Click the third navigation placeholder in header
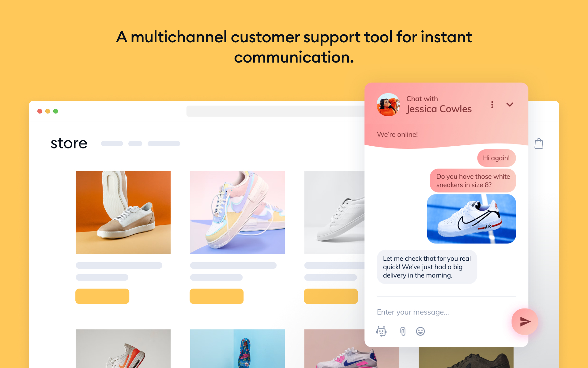This screenshot has width=588, height=368. 164,144
